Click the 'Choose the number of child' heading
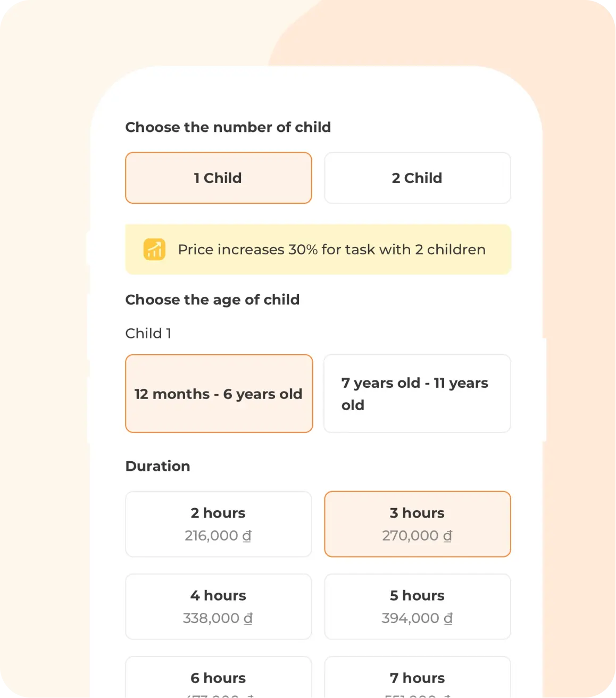Image resolution: width=616 pixels, height=698 pixels. pos(228,127)
